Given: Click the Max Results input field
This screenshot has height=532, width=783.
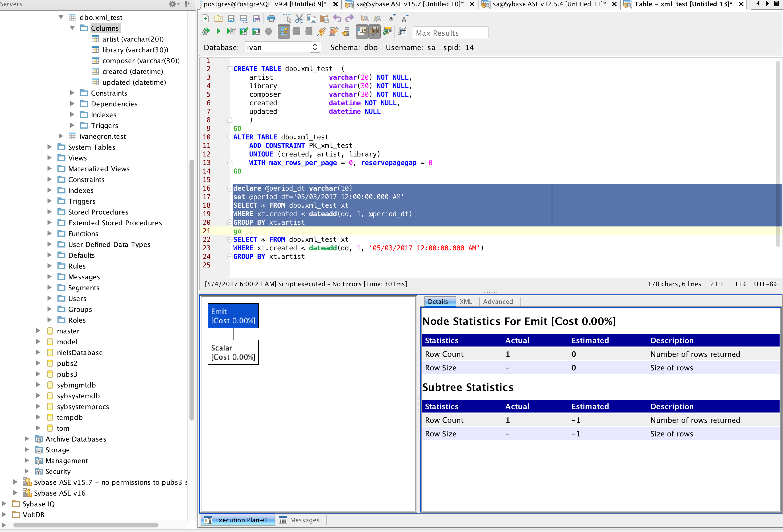Looking at the screenshot, I should coord(450,33).
